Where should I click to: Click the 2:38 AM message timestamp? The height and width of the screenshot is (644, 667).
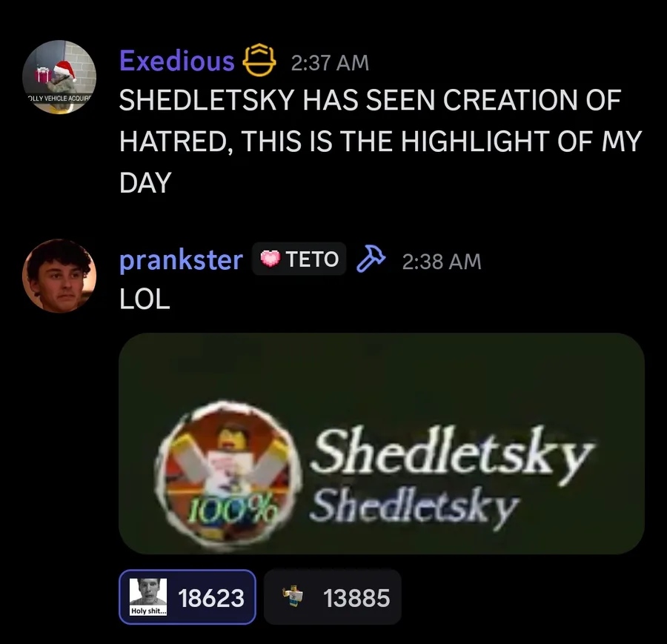[x=442, y=262]
